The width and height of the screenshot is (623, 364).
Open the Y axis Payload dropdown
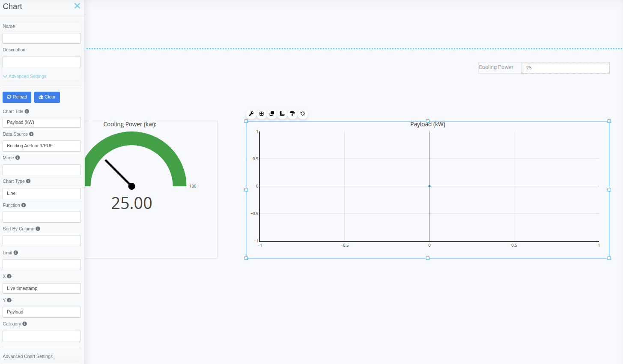42,312
